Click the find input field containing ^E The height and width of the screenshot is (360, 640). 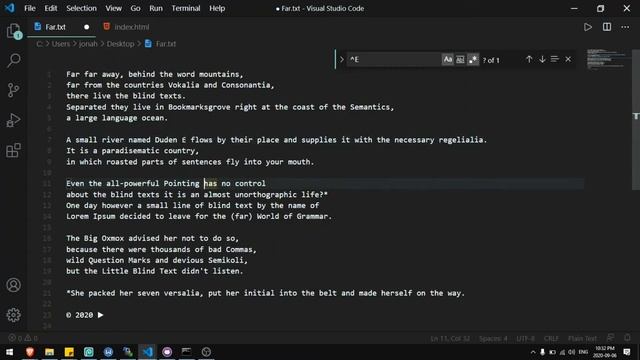(394, 60)
